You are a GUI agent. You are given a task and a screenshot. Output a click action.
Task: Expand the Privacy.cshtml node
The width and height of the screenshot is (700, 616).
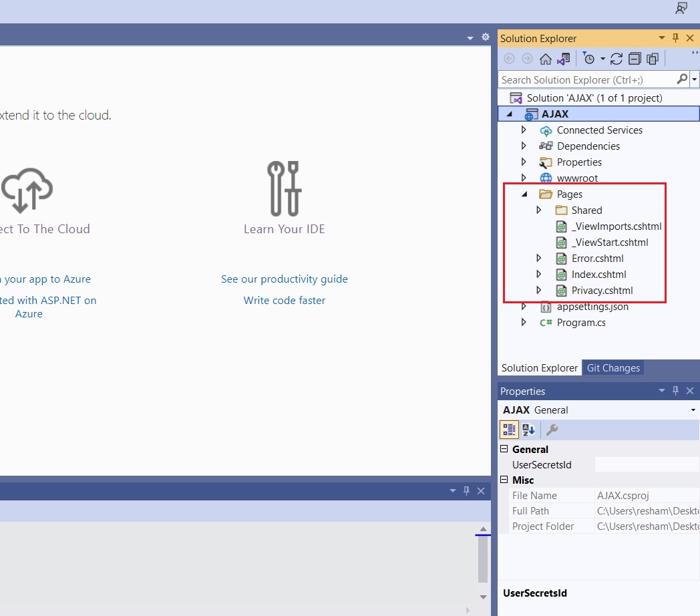tap(538, 291)
